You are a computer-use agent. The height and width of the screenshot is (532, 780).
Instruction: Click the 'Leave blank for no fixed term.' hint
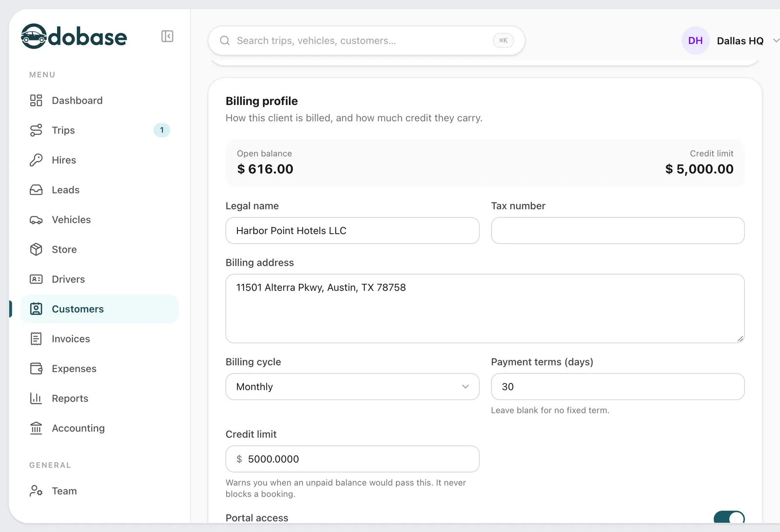(x=550, y=411)
